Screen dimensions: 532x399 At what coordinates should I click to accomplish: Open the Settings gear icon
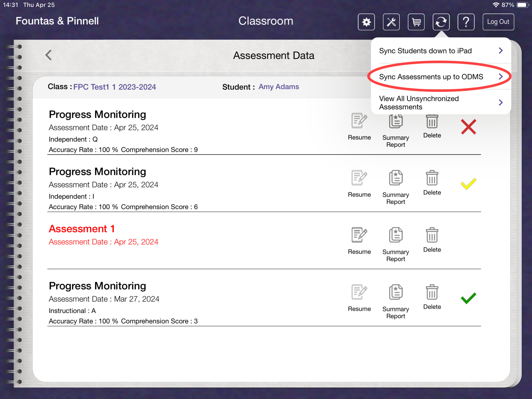click(x=366, y=22)
